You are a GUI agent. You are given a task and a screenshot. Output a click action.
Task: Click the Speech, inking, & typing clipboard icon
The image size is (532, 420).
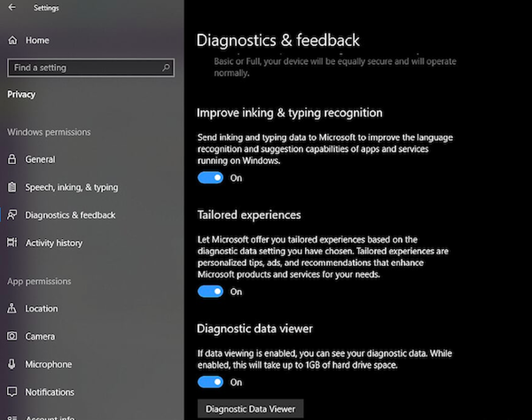tap(12, 187)
